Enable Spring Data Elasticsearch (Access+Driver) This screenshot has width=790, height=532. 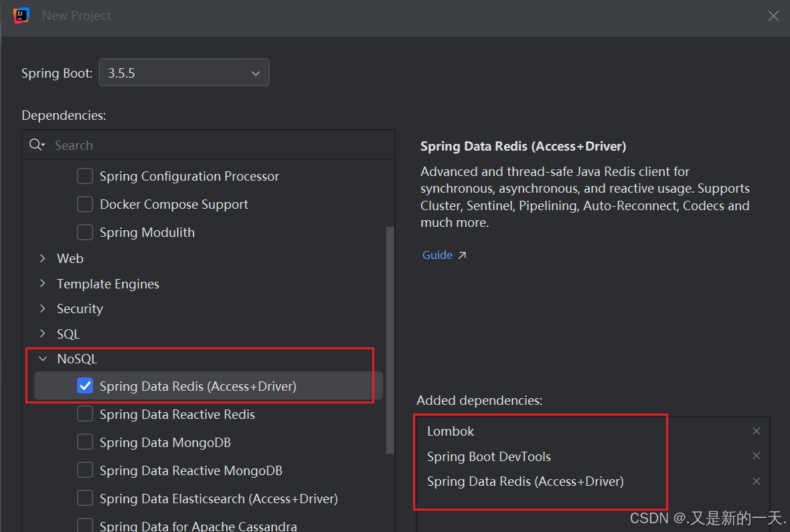point(85,499)
